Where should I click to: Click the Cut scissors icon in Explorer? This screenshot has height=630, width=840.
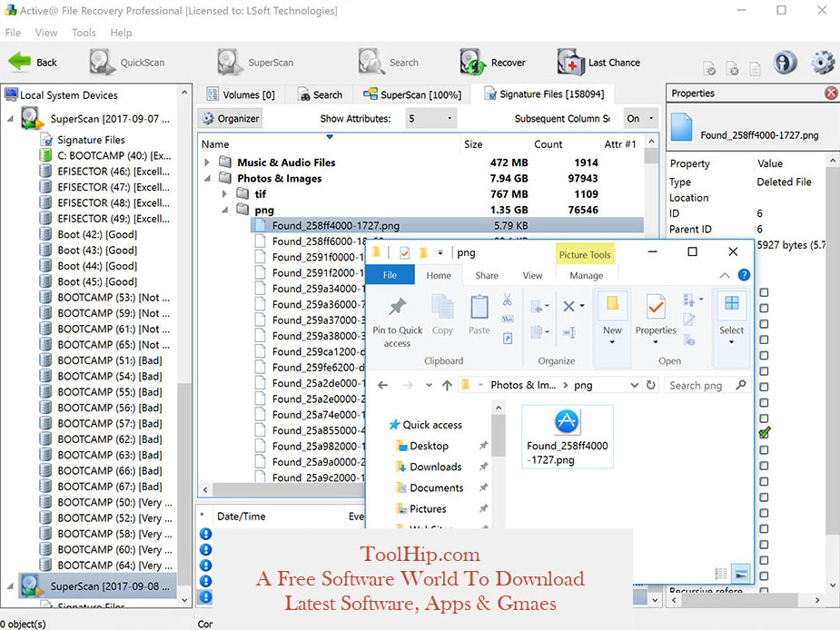click(x=508, y=300)
